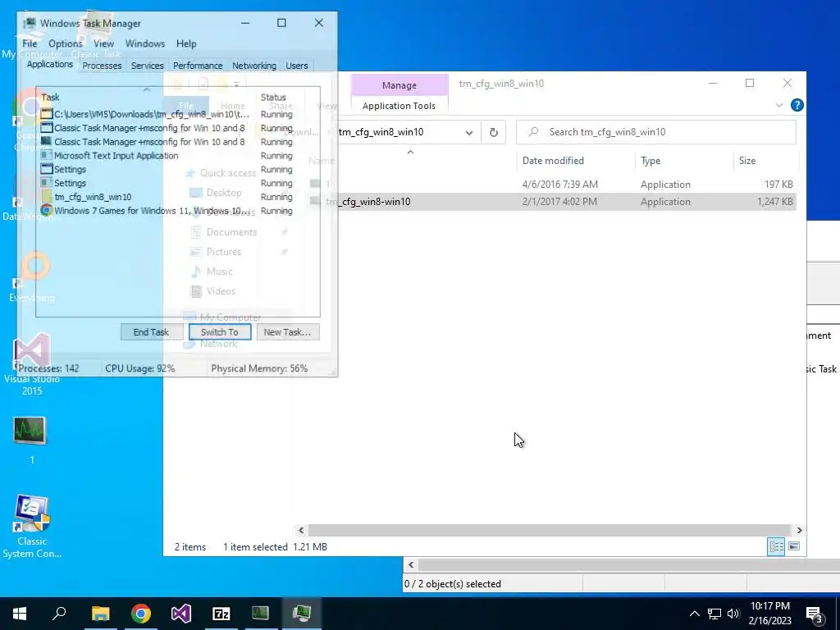This screenshot has height=630, width=840.
Task: Click the Switch To button
Action: tap(220, 332)
